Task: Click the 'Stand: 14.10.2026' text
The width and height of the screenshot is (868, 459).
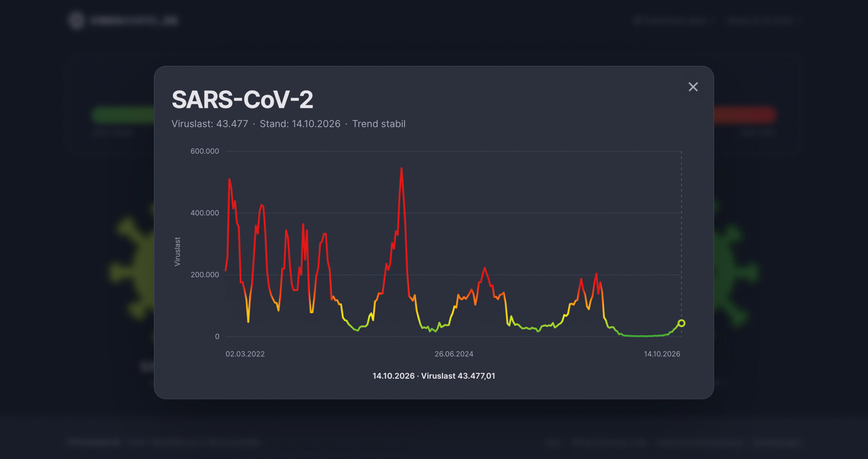Action: coord(300,123)
